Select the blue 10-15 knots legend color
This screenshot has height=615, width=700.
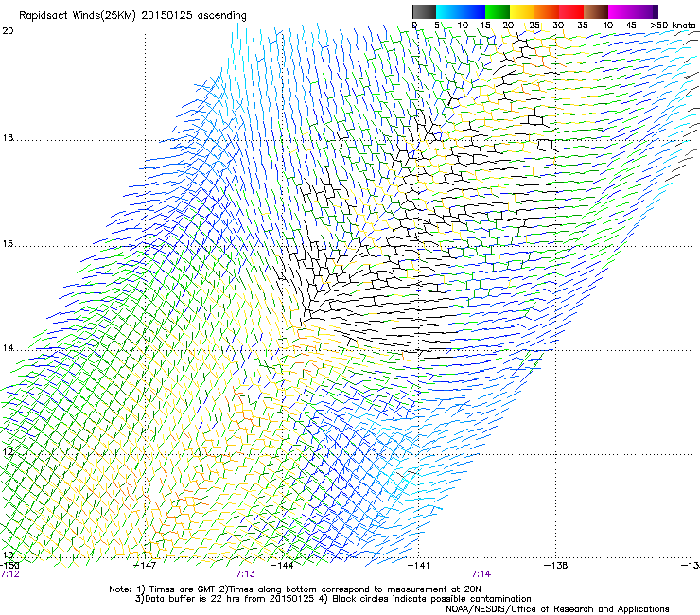point(473,11)
